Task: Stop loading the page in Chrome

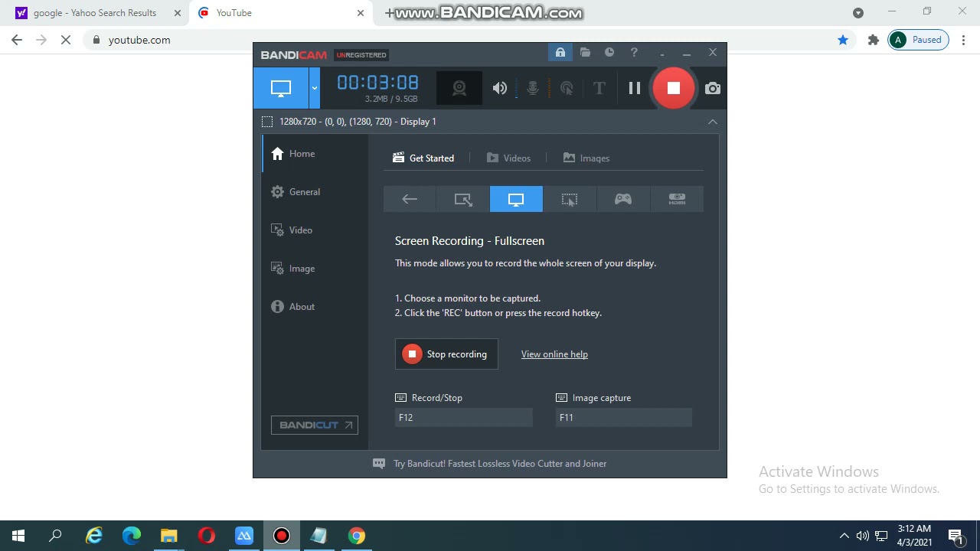Action: (x=66, y=40)
